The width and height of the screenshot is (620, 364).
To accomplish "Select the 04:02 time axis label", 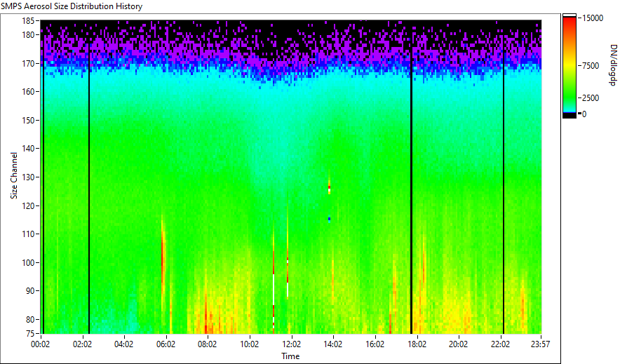I will (123, 344).
